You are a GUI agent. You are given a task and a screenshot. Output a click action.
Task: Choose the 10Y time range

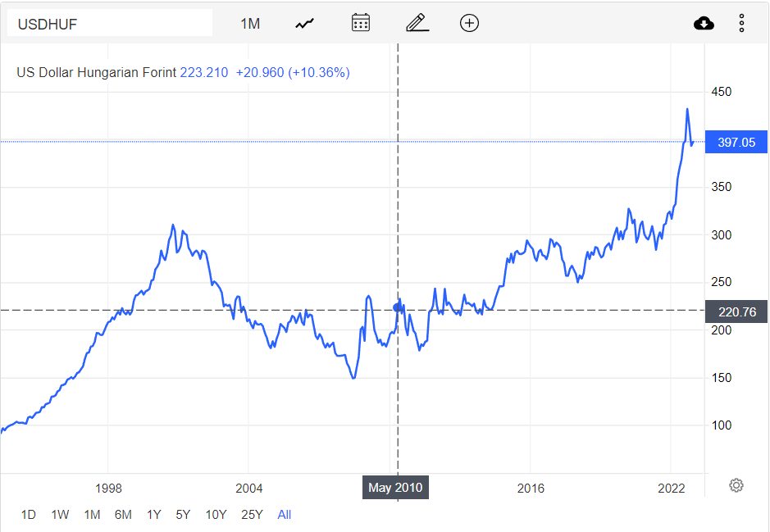(216, 514)
